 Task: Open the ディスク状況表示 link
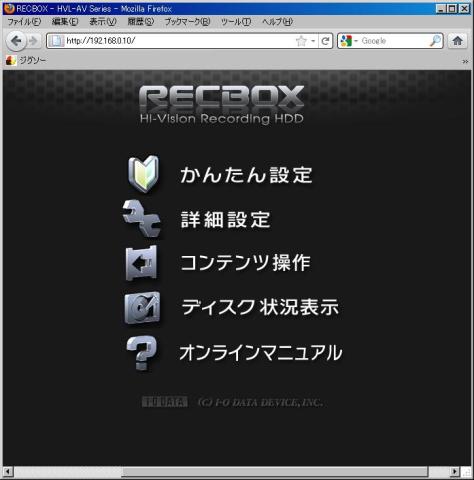pyautogui.click(x=260, y=307)
